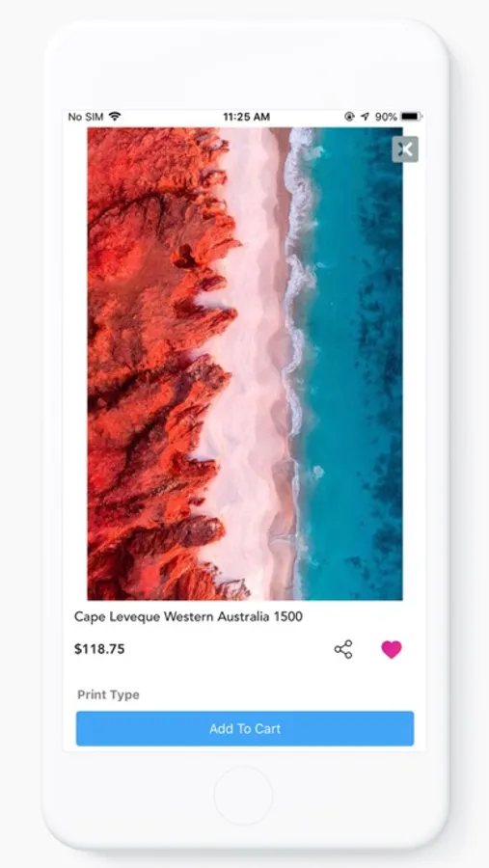Click the Add To Cart button
489x868 pixels.
pos(245,728)
